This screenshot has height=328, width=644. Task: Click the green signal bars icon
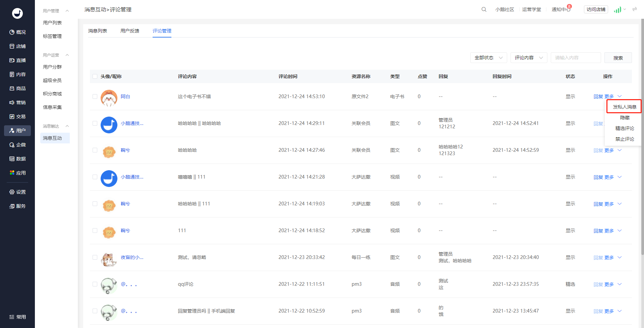(x=618, y=9)
